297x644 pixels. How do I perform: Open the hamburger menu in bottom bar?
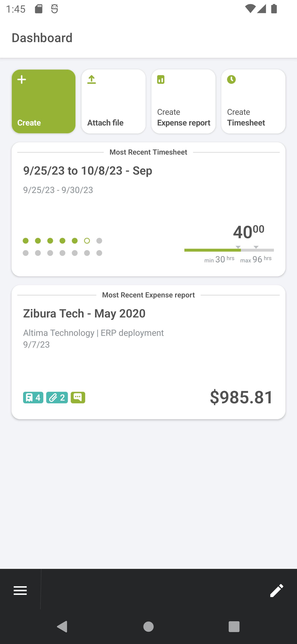tap(20, 591)
